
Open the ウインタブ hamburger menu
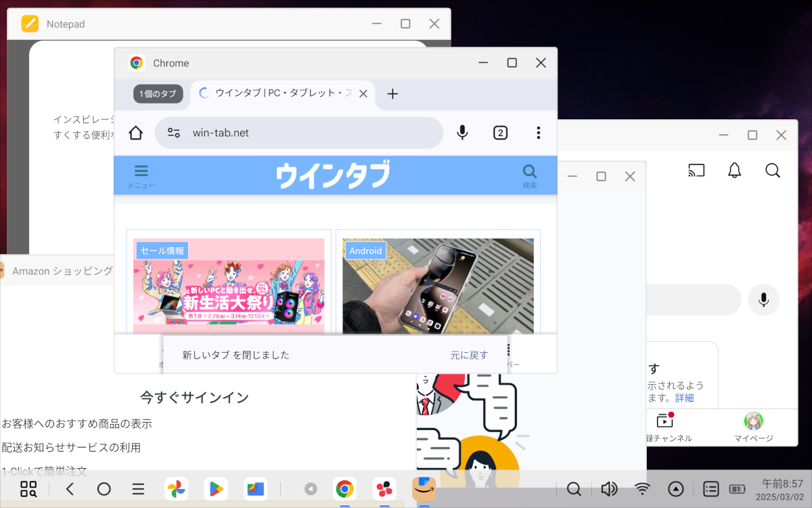click(x=141, y=170)
